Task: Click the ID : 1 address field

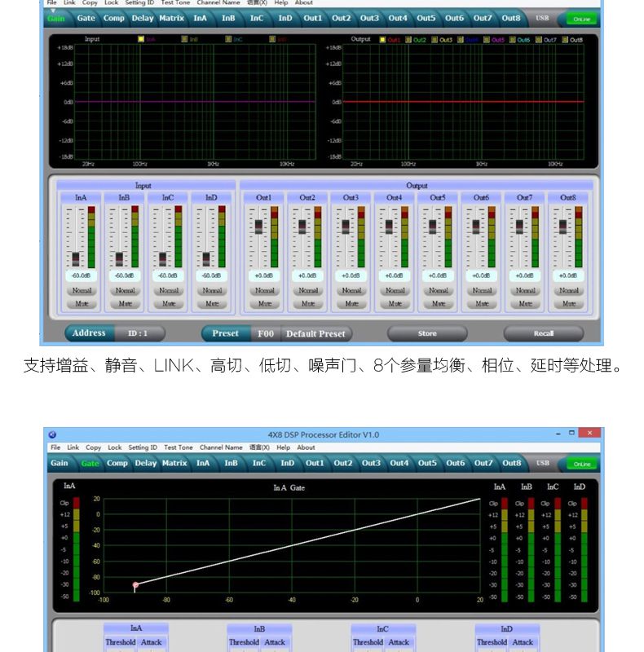Action: [137, 333]
